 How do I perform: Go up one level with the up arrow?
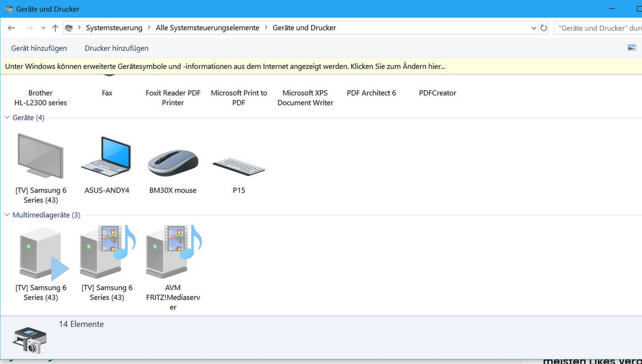tap(55, 28)
